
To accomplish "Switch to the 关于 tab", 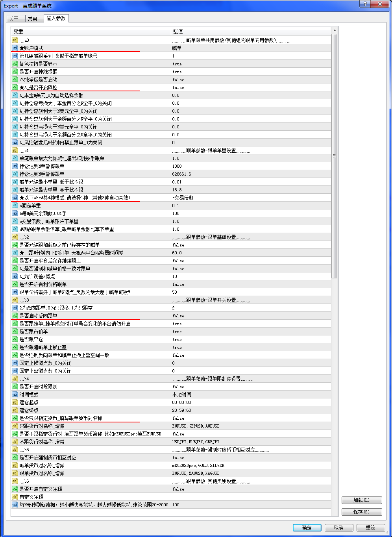I will pyautogui.click(x=14, y=19).
